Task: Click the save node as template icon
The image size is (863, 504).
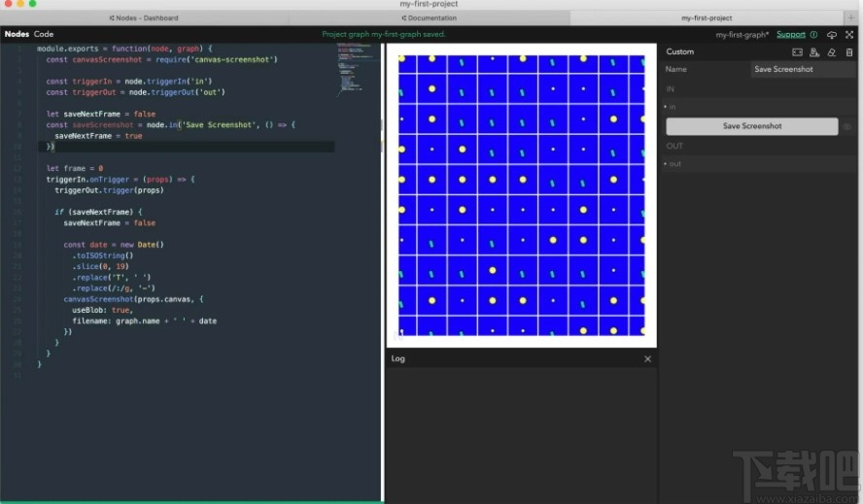Action: pyautogui.click(x=814, y=51)
